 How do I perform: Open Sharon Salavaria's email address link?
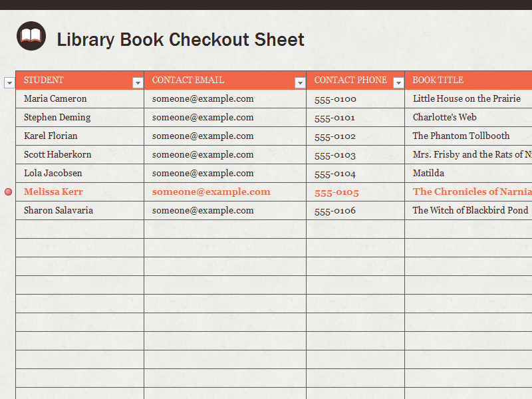click(x=203, y=211)
